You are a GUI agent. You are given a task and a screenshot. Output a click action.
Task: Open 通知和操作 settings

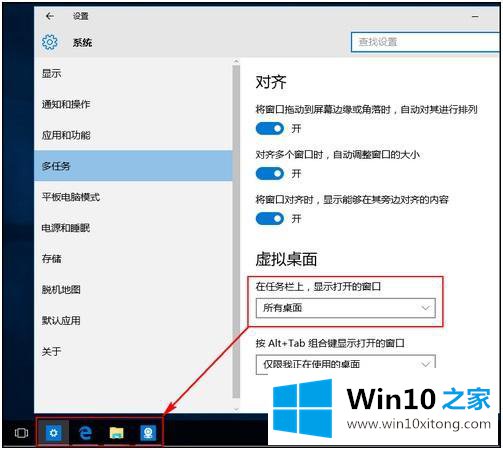133,104
